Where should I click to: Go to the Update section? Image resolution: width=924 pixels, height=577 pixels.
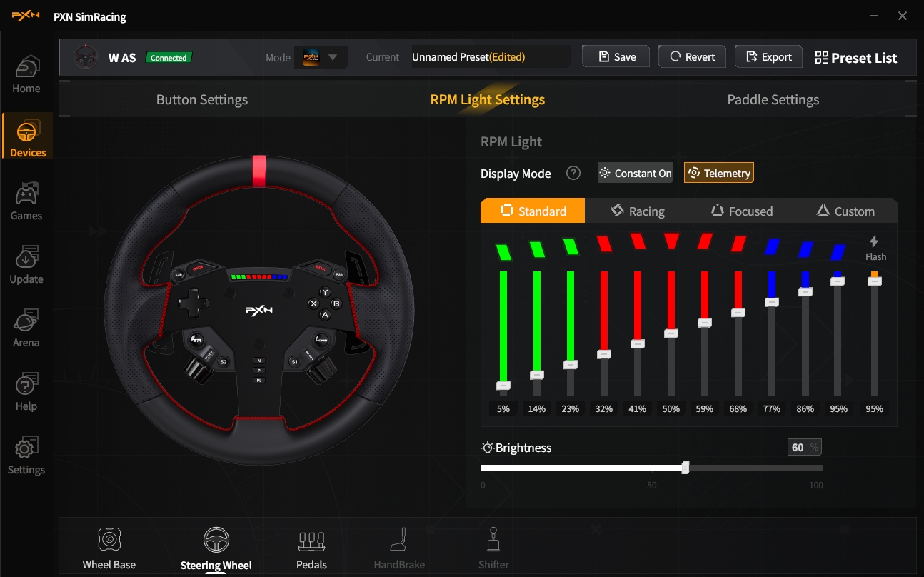(26, 264)
